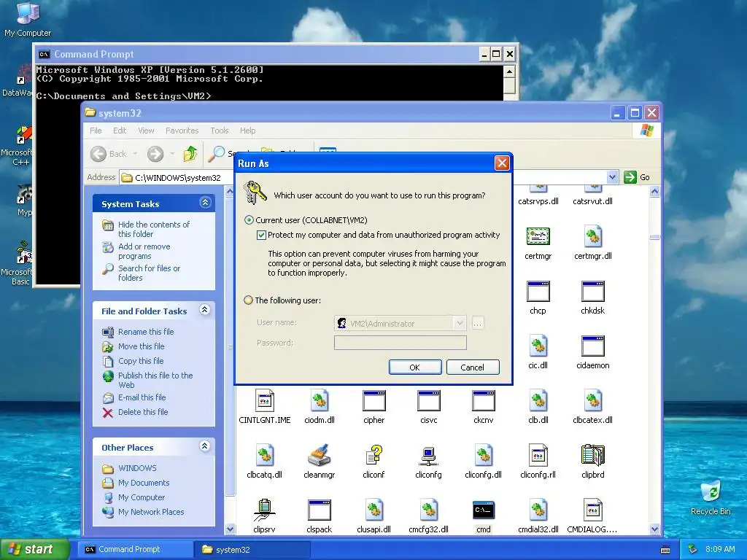
Task: Select The following user radio option
Action: [x=248, y=300]
